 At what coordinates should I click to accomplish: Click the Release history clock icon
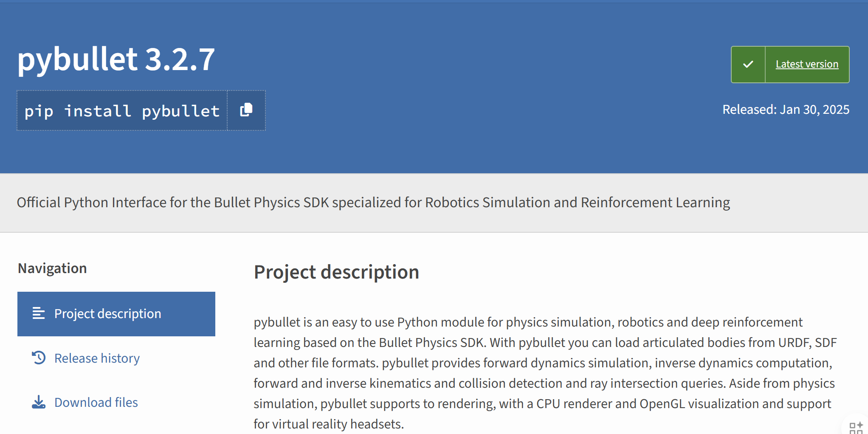(39, 358)
